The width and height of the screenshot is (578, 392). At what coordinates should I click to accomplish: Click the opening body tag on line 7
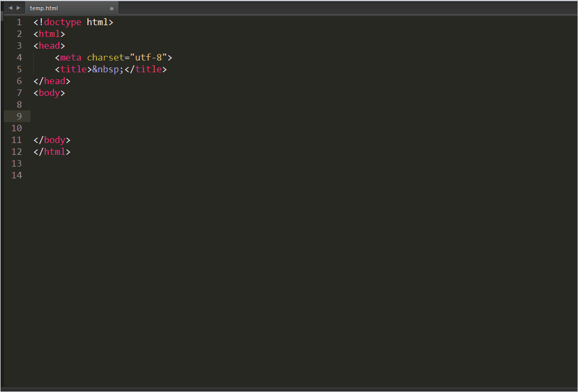[49, 93]
